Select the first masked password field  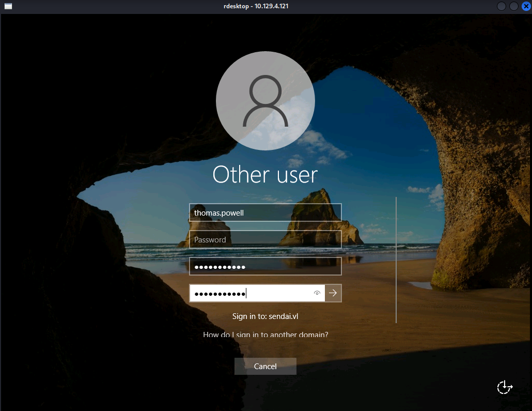[265, 266]
